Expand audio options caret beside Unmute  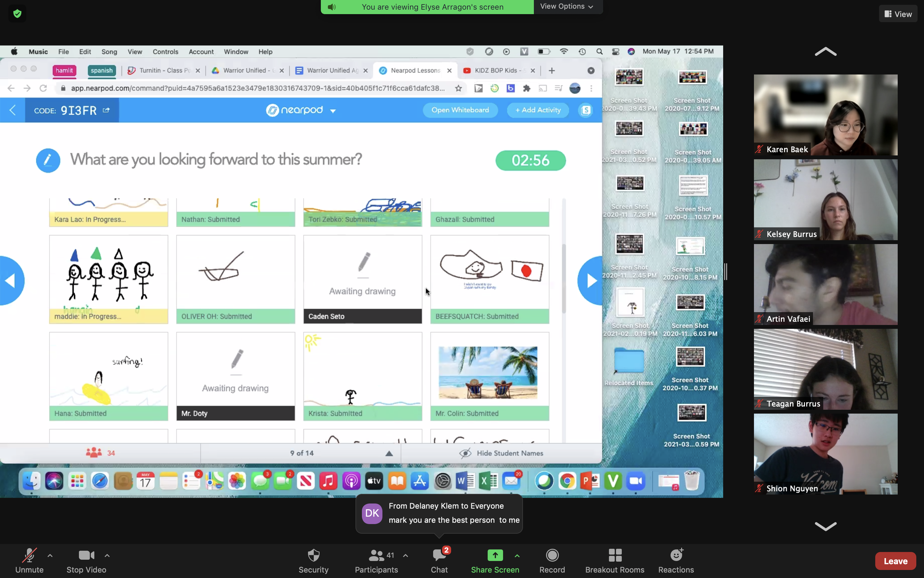coord(50,556)
